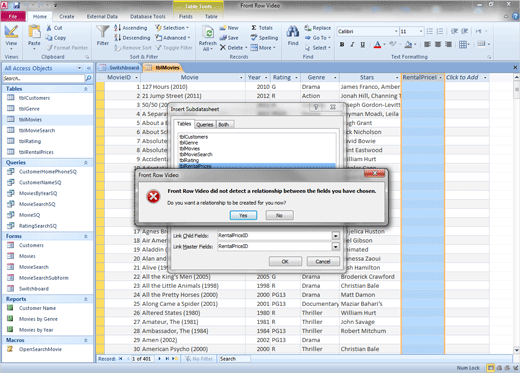Click the first record navigation arrow
Screen dimensions: 520x373
120,359
